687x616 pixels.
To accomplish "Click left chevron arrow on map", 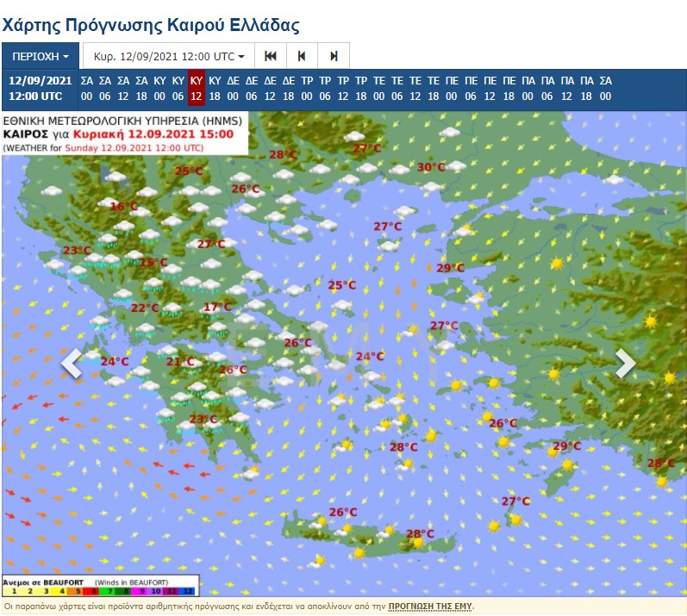I will [x=72, y=363].
